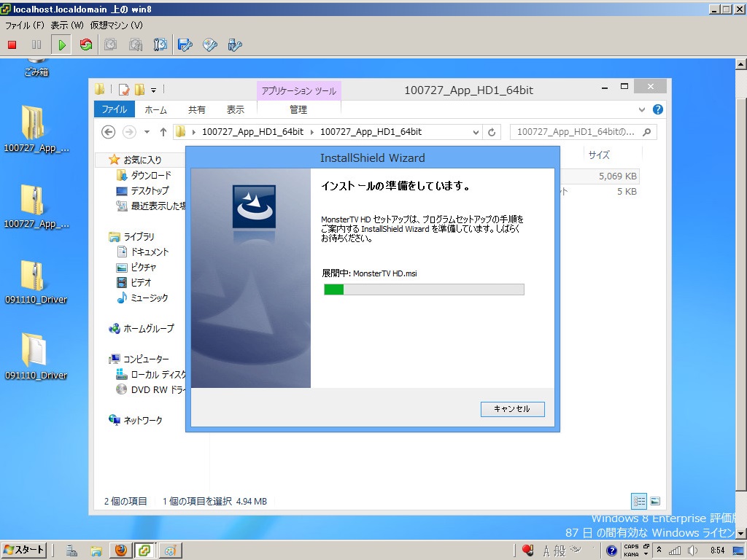Open recent locations dropdown arrow
The image size is (747, 560).
pos(147,132)
